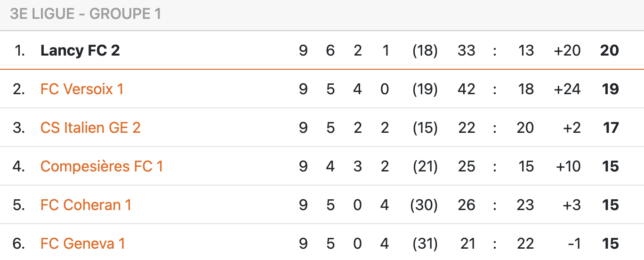This screenshot has width=644, height=260.
Task: Click the +24 goal difference for Versoix
Action: click(567, 89)
